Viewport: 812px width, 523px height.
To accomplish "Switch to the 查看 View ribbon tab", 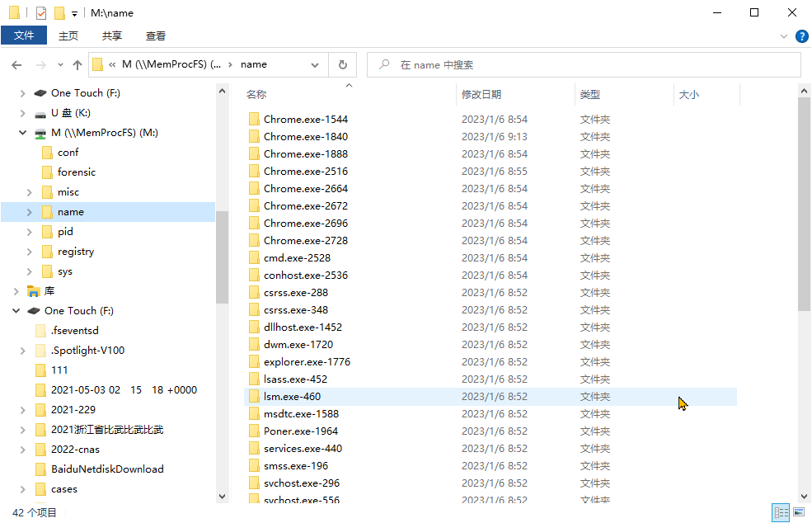I will click(155, 35).
